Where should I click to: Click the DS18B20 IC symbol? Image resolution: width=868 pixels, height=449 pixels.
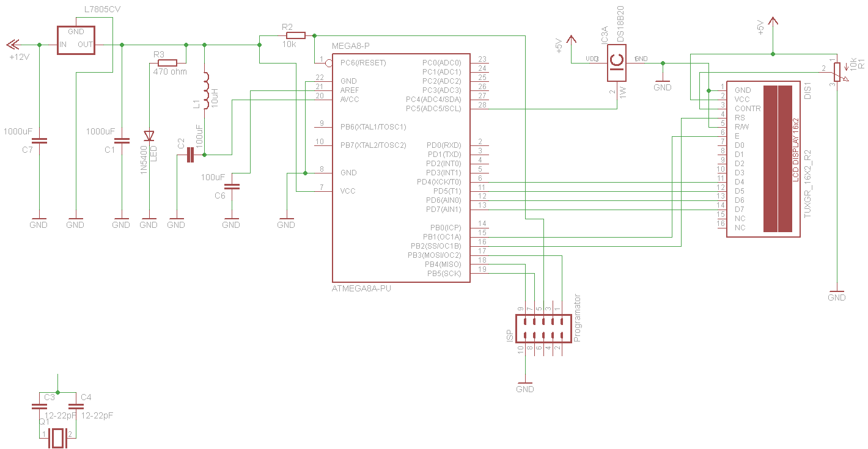[617, 63]
